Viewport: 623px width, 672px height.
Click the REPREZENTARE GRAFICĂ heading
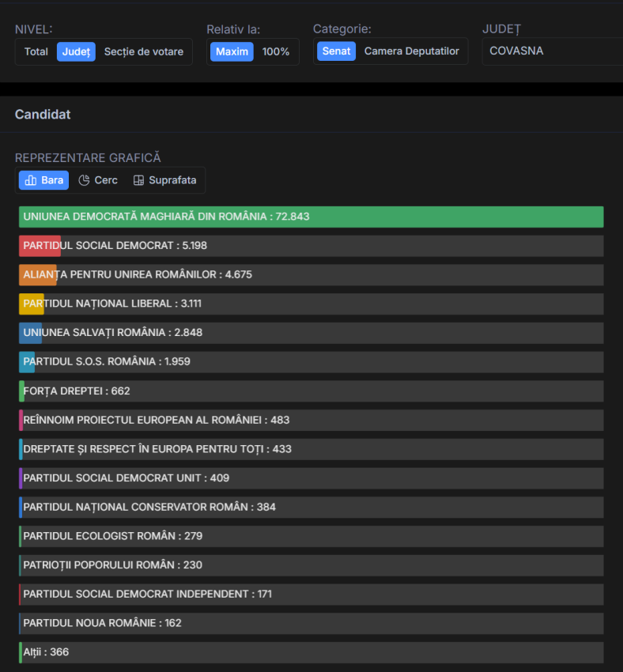point(88,157)
